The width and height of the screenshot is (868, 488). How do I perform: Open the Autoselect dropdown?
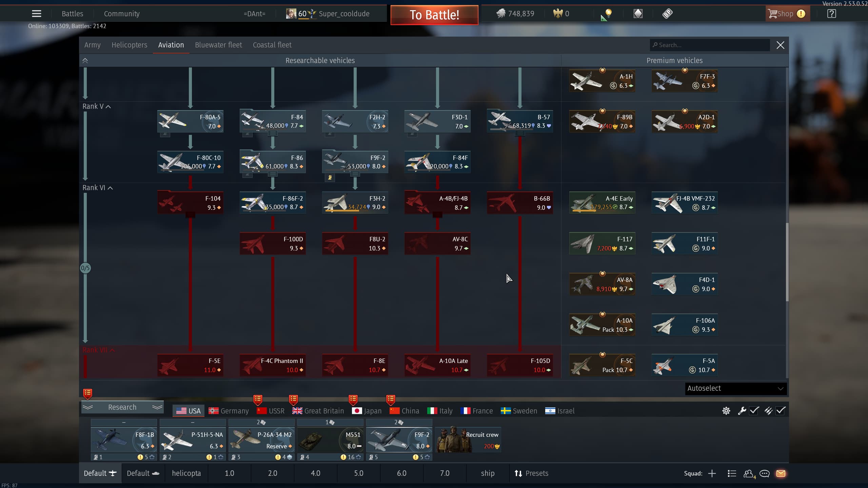click(x=735, y=388)
